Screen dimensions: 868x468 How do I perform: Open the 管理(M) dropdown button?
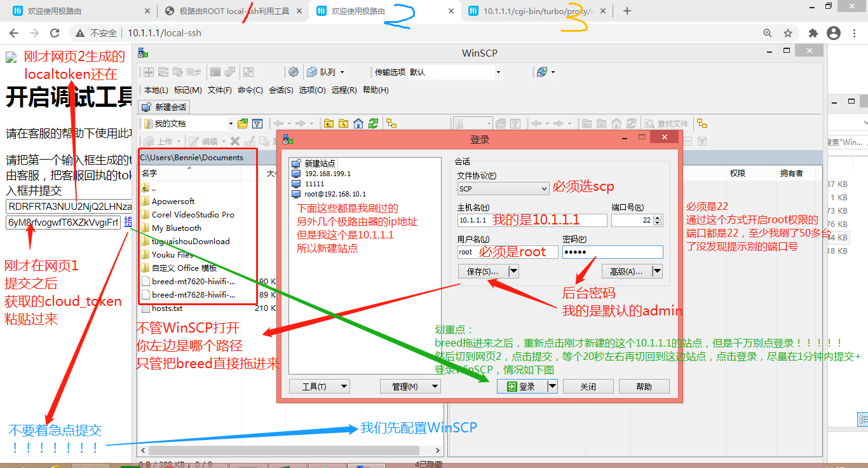tap(410, 386)
